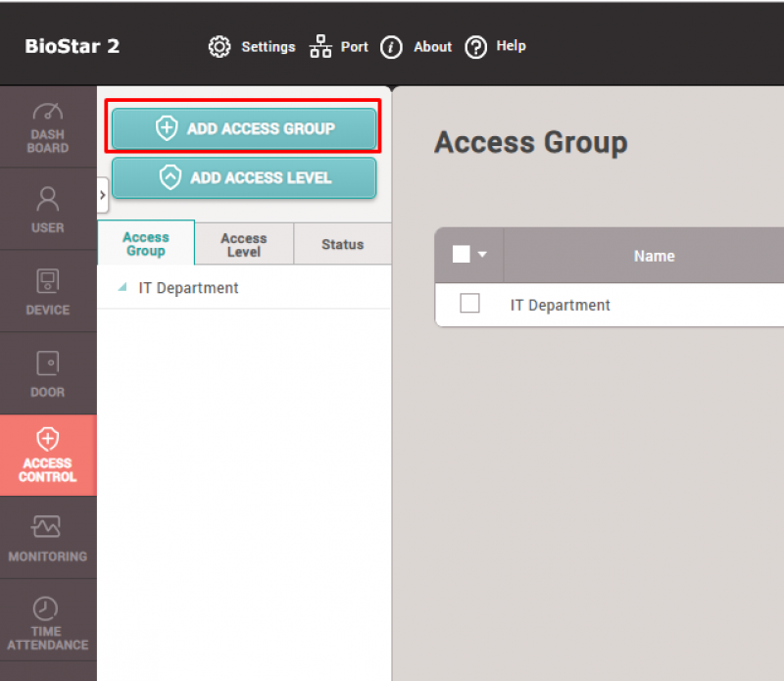
Task: Click the About info icon
Action: [391, 47]
